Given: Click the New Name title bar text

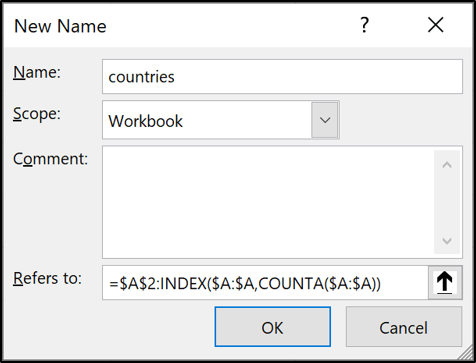Looking at the screenshot, I should click(x=60, y=26).
